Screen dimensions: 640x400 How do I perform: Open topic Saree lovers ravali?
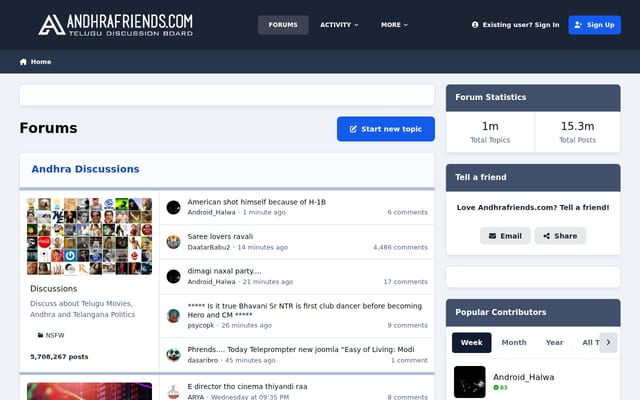coord(220,236)
